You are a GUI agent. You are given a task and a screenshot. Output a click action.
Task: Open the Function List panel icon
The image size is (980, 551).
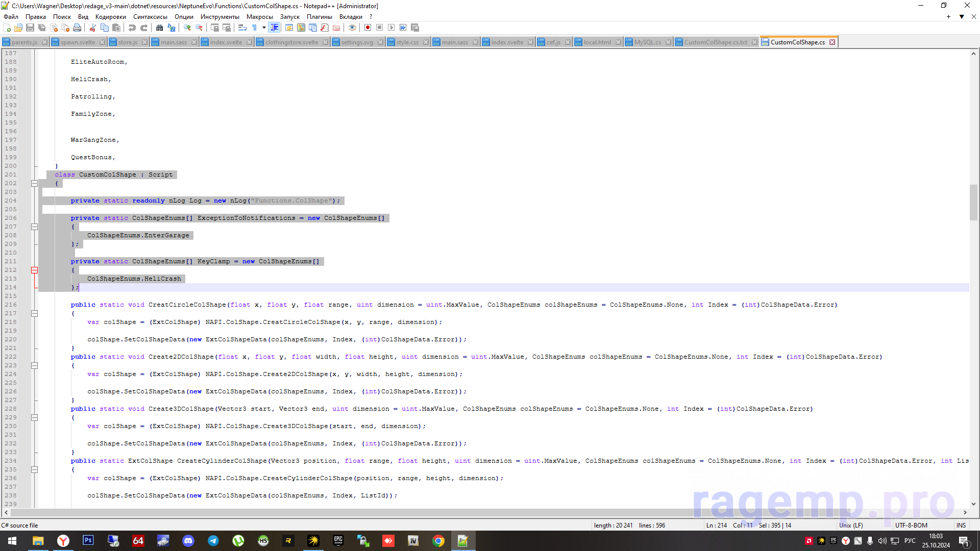[x=325, y=28]
